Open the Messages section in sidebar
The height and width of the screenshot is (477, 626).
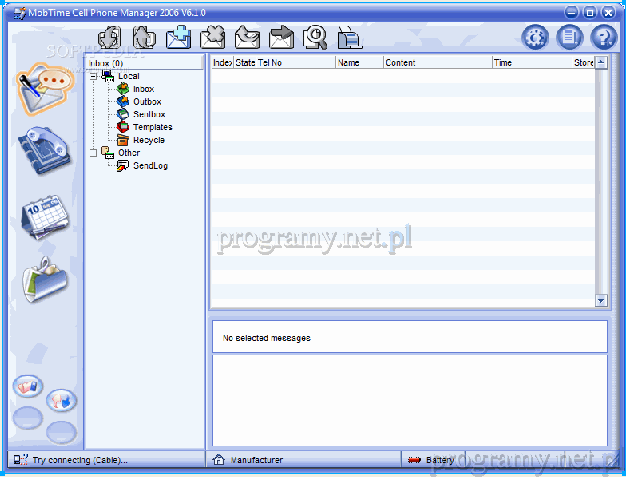click(x=46, y=84)
